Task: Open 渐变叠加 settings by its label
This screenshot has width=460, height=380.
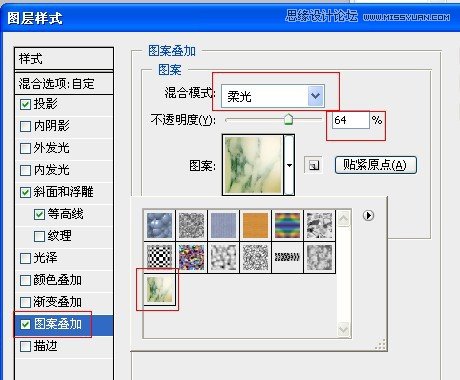Action: 58,302
